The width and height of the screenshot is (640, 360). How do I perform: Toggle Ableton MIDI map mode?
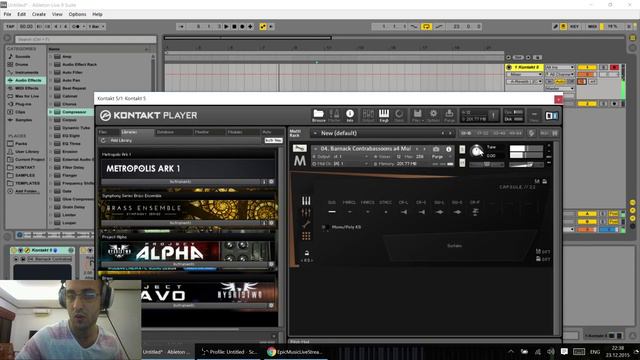tap(592, 27)
